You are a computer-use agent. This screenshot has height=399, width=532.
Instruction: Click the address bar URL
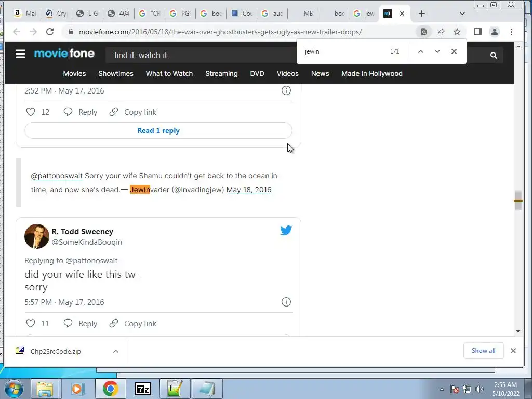[220, 32]
